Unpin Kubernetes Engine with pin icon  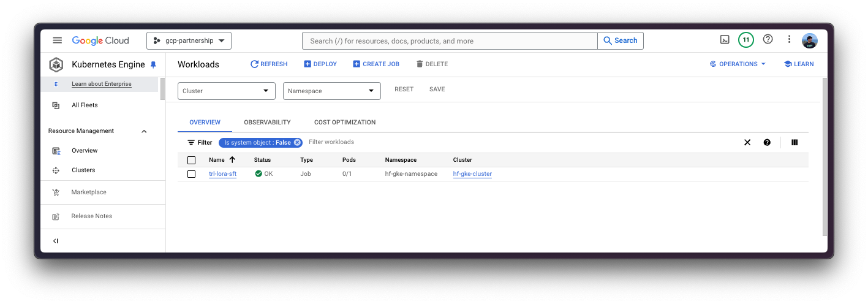pyautogui.click(x=153, y=64)
